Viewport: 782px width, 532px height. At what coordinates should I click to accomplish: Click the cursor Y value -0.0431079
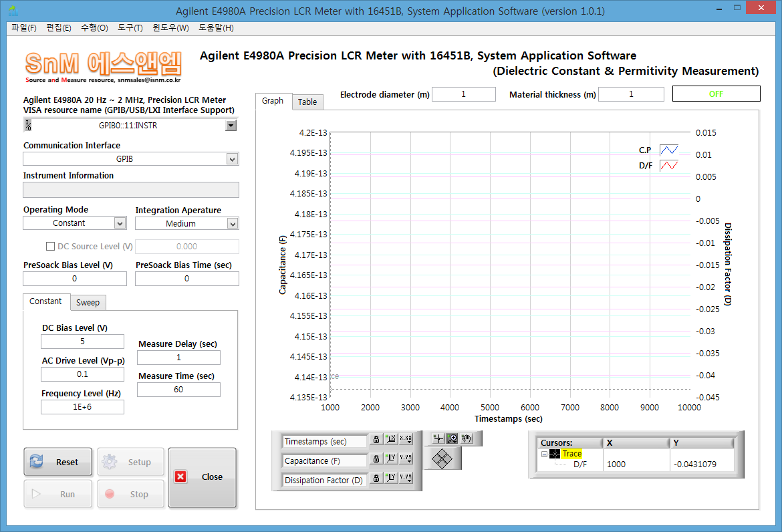(x=694, y=464)
